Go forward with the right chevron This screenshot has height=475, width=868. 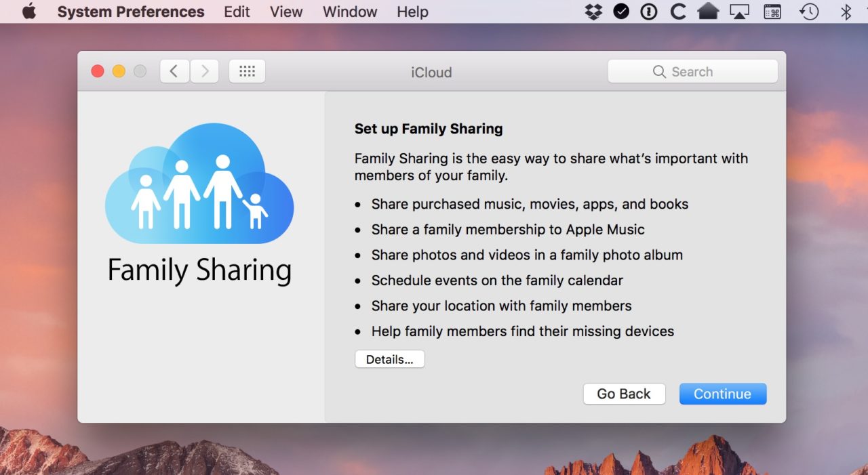tap(204, 71)
